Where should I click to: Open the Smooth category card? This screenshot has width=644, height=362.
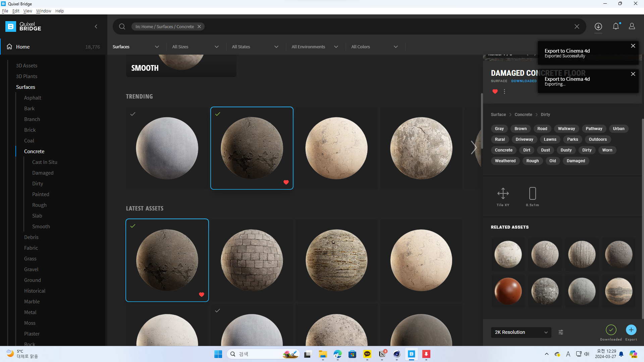(181, 66)
